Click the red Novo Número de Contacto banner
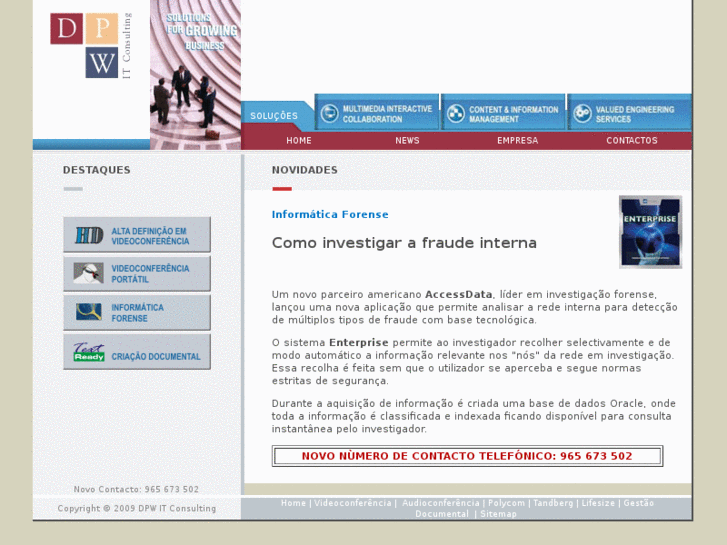This screenshot has width=727, height=545. [x=467, y=456]
